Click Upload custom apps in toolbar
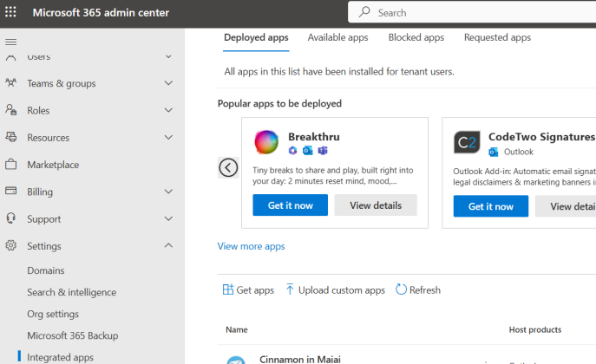This screenshot has height=364, width=596. click(x=335, y=290)
